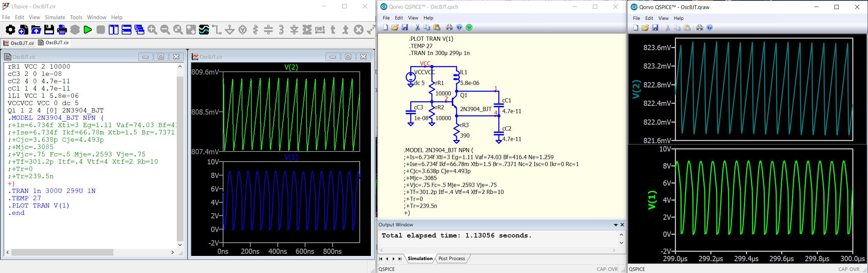Tile windows vertically in LTspice toolbar

[x=114, y=30]
